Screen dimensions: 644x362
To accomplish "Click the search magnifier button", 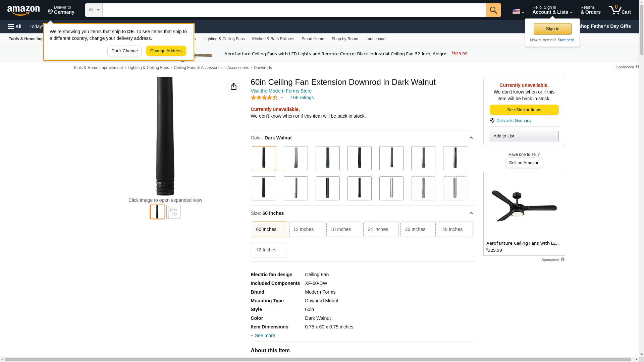I will click(493, 10).
